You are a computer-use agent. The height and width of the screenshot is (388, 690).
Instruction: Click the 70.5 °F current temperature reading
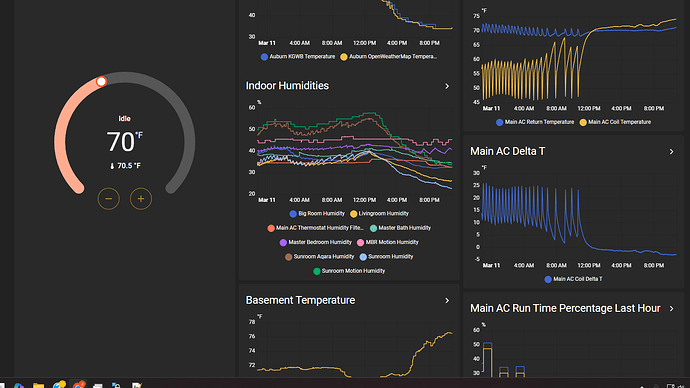pyautogui.click(x=125, y=166)
